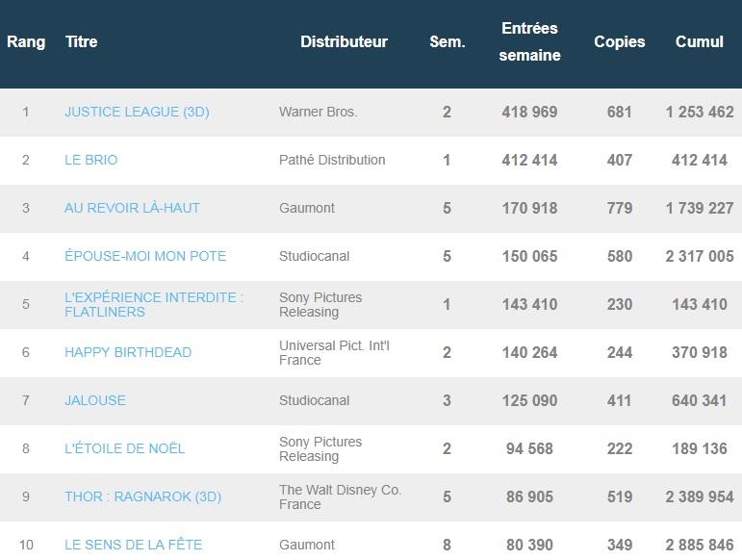The width and height of the screenshot is (742, 560).
Task: Click the HAPPY BIRTHDEAD title link
Action: pyautogui.click(x=128, y=352)
